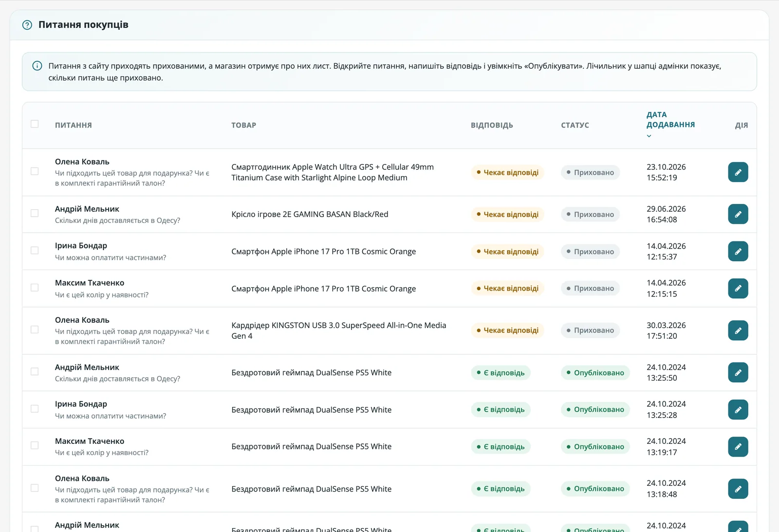779x532 pixels.
Task: Select the checkbox for the row dated 24.10.2024 13:25:50
Action: [x=35, y=371]
